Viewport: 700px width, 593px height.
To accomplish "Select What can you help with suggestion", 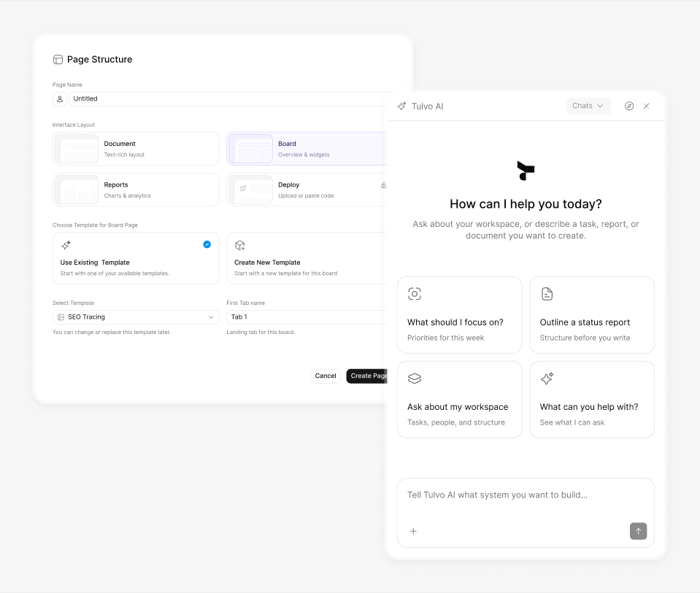I will click(x=592, y=400).
